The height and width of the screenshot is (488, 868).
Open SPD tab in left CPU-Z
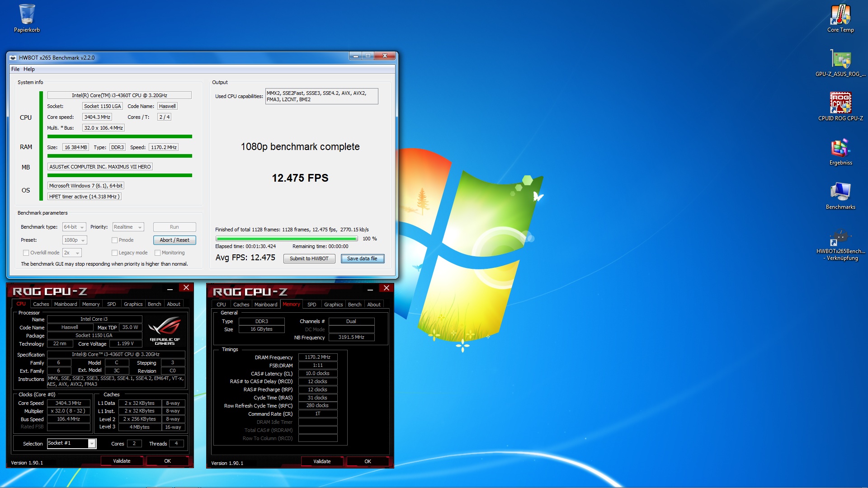click(112, 304)
